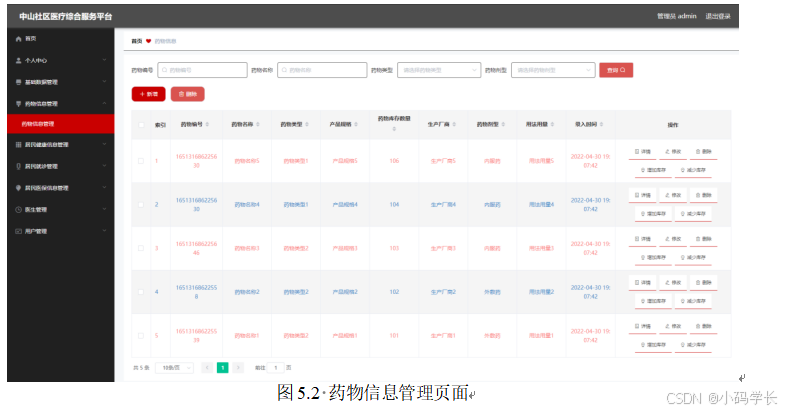This screenshot has height=412, width=785.
Task: Click the icon beside 居民医保信息管理
Action: pyautogui.click(x=19, y=188)
